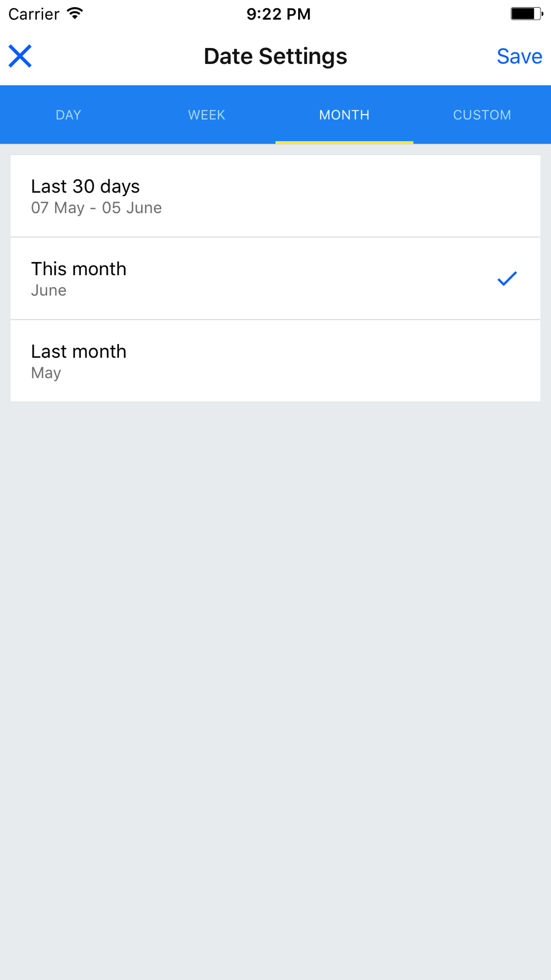Choose the Last 30 days option
551x980 pixels.
click(275, 196)
